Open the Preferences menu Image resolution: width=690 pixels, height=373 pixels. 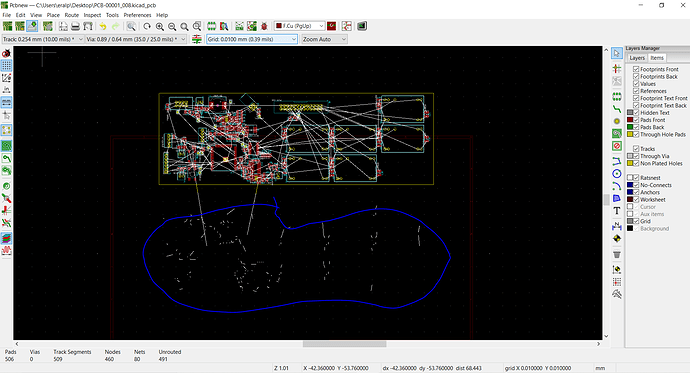coord(137,15)
